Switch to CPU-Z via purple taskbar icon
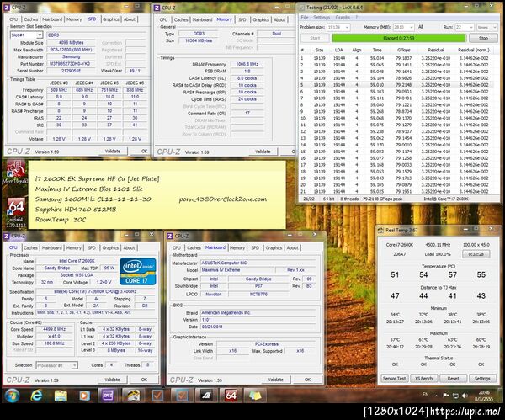505x420 pixels. pos(108,396)
